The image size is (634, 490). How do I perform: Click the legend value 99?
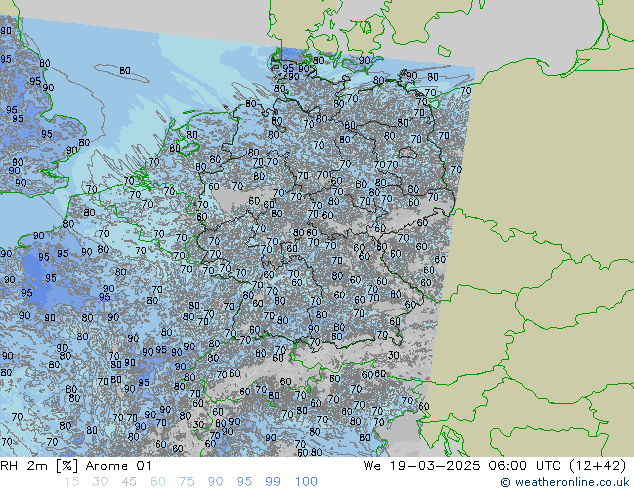pyautogui.click(x=273, y=482)
